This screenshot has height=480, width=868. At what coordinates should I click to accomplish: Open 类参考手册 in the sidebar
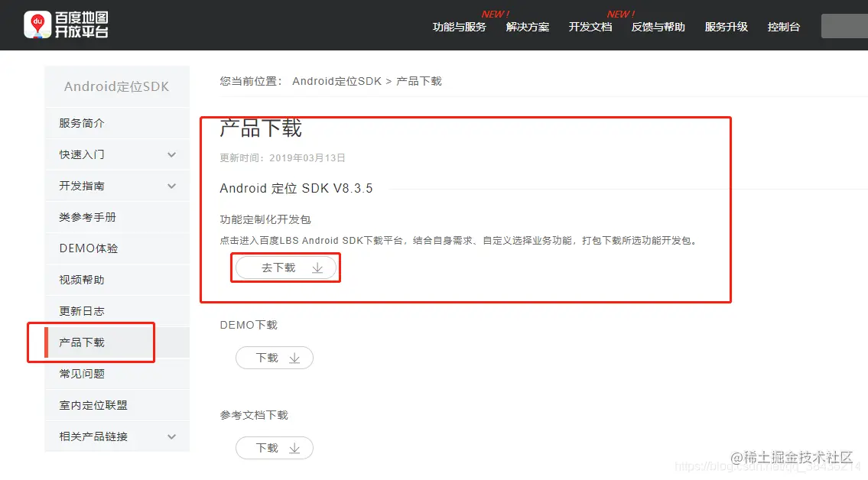click(x=117, y=217)
